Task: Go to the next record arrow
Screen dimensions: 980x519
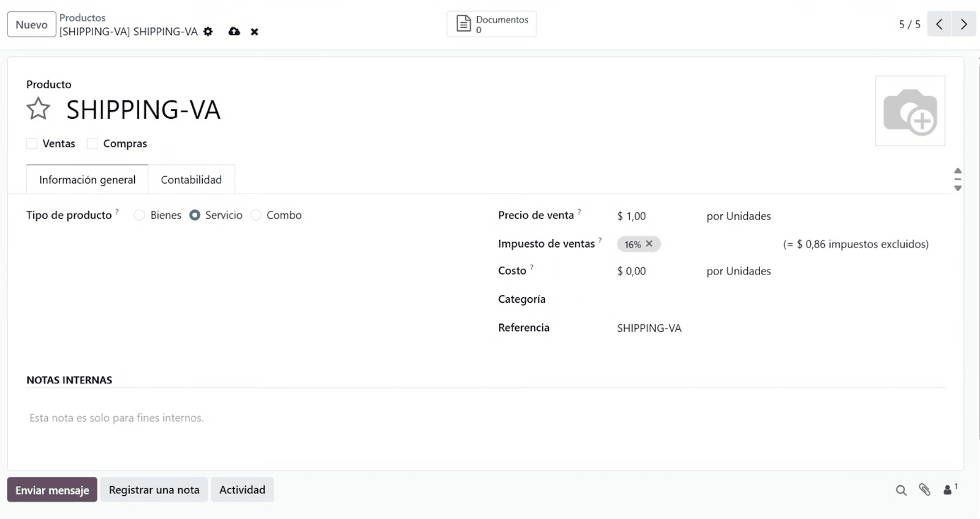Action: 963,25
